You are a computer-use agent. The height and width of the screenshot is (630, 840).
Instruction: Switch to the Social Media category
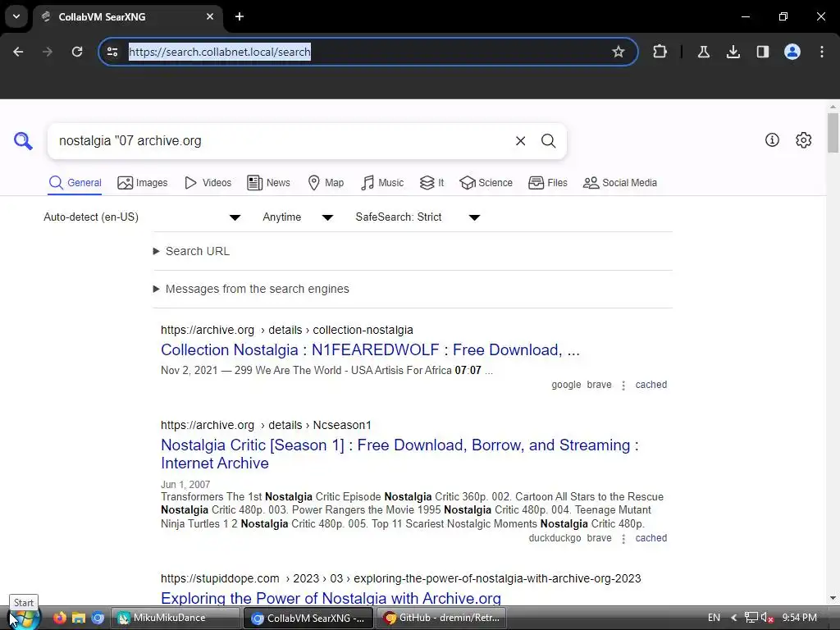click(620, 183)
